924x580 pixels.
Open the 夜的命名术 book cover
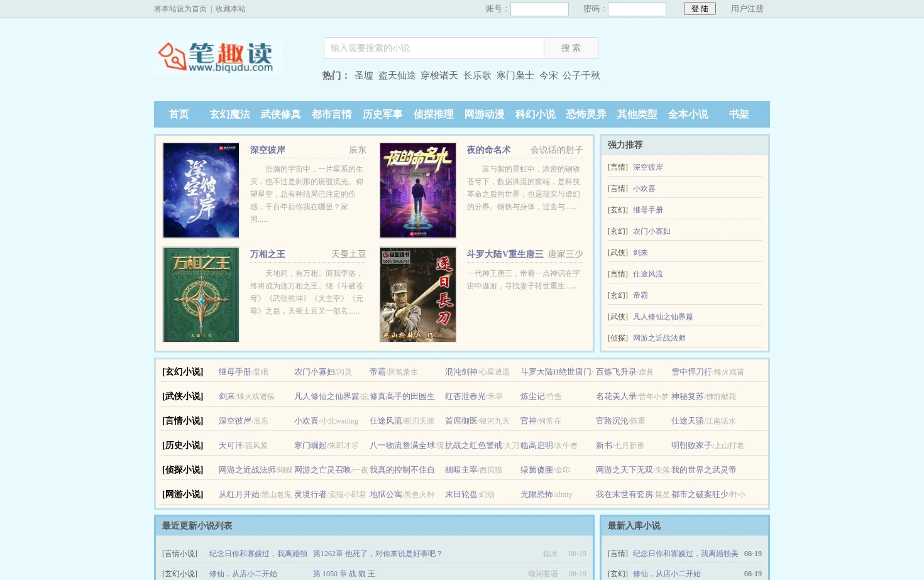tap(418, 190)
